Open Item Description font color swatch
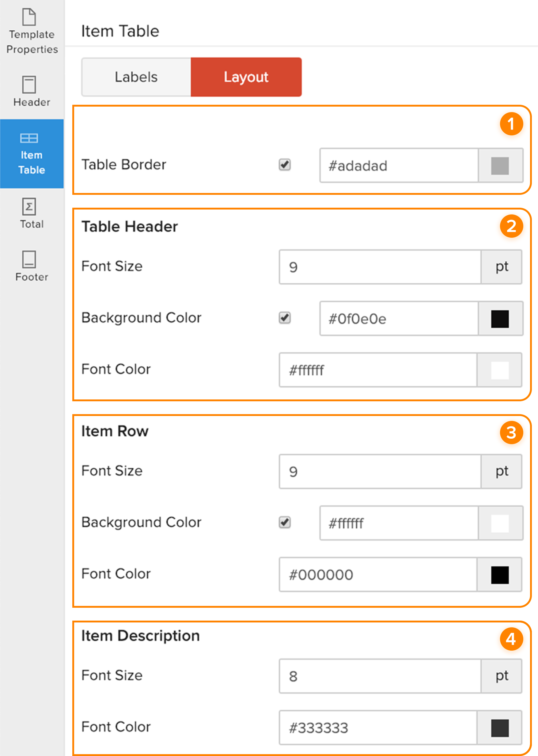 pyautogui.click(x=500, y=728)
